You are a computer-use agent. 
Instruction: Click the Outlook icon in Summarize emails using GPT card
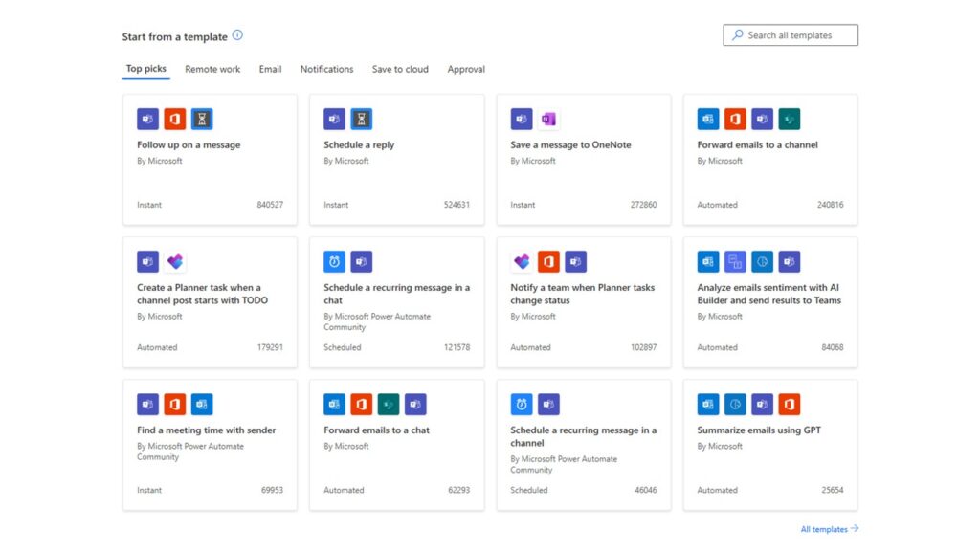pyautogui.click(x=708, y=405)
